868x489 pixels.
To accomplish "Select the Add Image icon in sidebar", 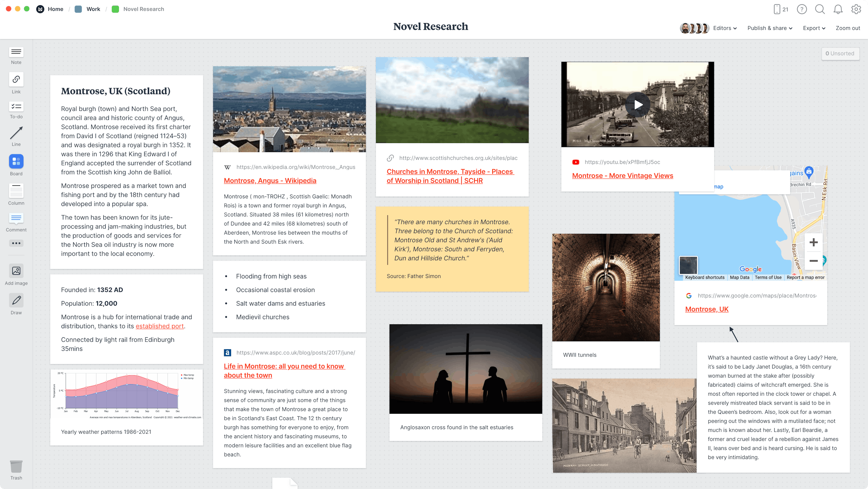I will pos(16,271).
